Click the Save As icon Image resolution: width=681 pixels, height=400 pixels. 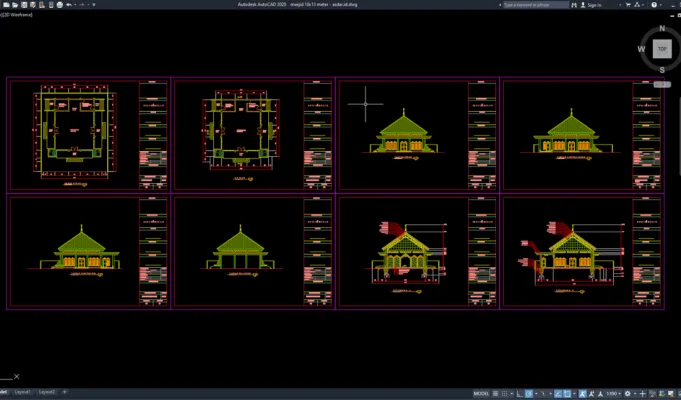(33, 5)
